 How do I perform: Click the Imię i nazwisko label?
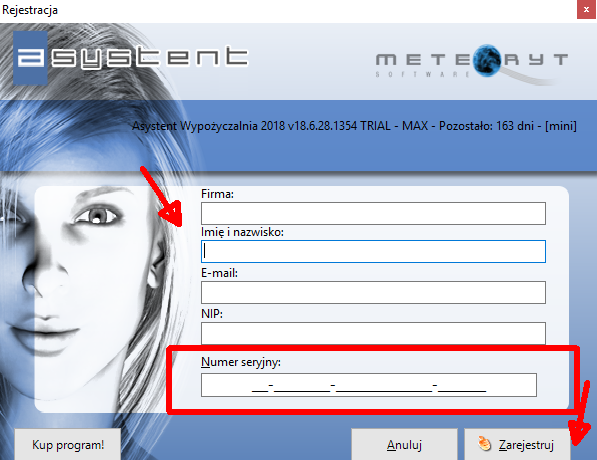point(242,232)
